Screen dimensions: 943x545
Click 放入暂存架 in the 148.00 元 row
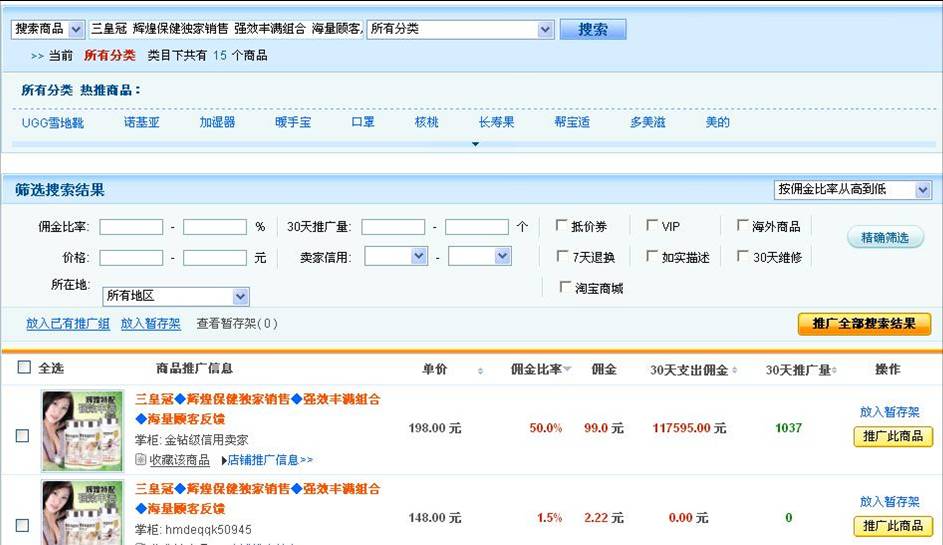point(889,502)
